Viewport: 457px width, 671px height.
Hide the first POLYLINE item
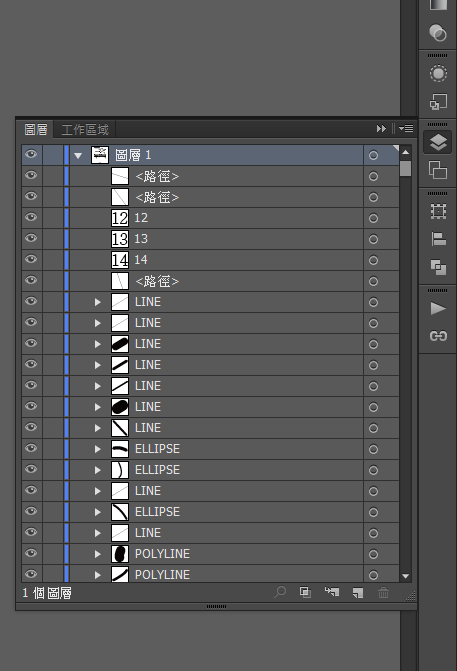pyautogui.click(x=31, y=553)
